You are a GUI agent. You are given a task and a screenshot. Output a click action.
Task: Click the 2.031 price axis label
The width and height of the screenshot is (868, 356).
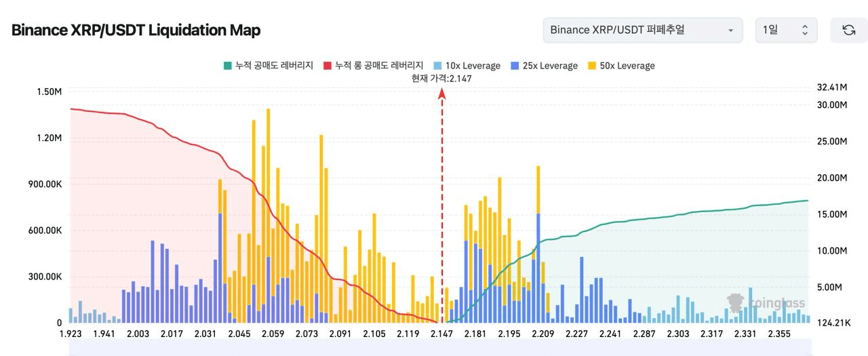[x=205, y=334]
